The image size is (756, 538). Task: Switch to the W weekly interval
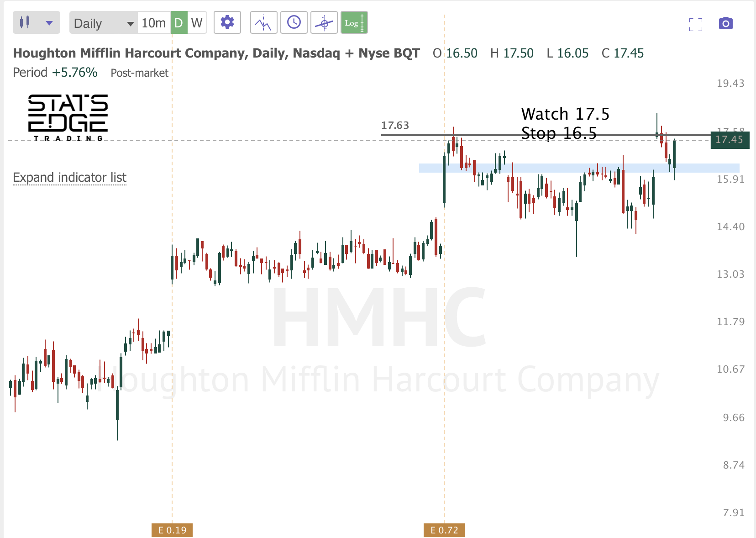point(197,22)
